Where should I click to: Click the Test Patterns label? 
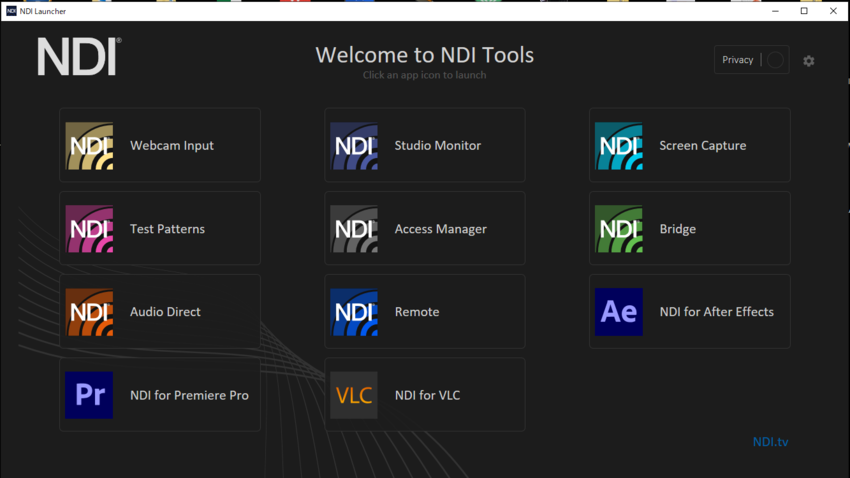click(168, 229)
